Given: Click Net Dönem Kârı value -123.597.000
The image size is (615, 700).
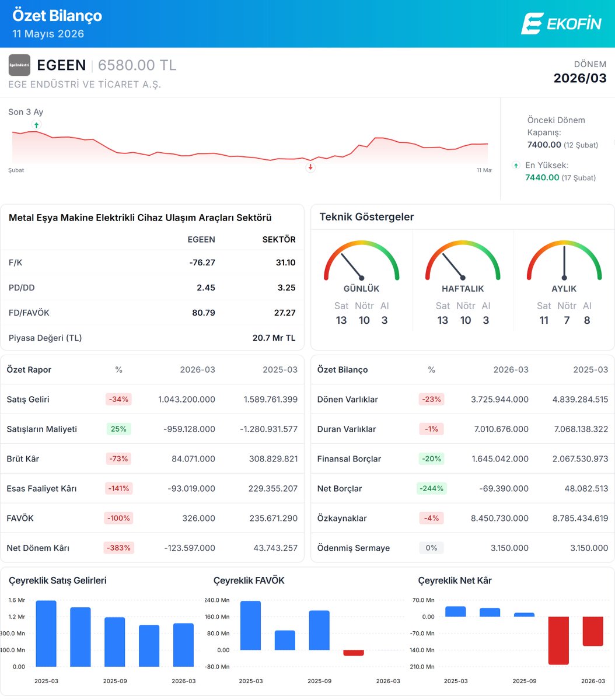Looking at the screenshot, I should [x=190, y=548].
